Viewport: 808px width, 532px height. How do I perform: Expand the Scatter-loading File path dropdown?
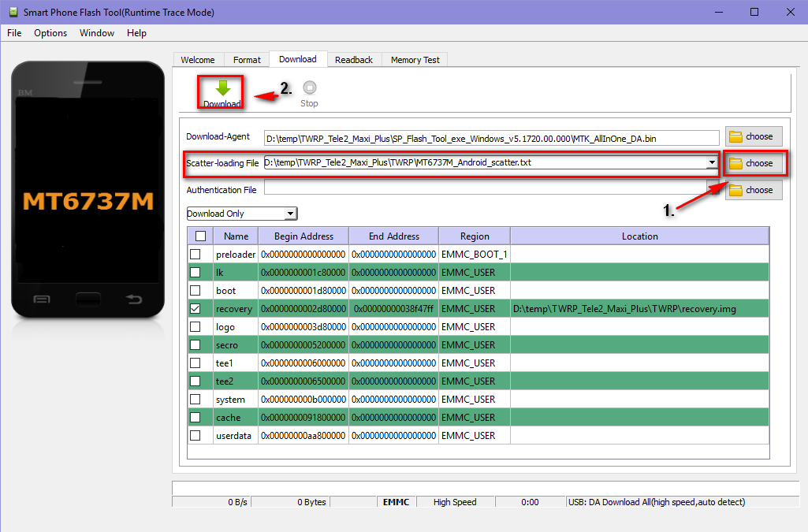712,163
